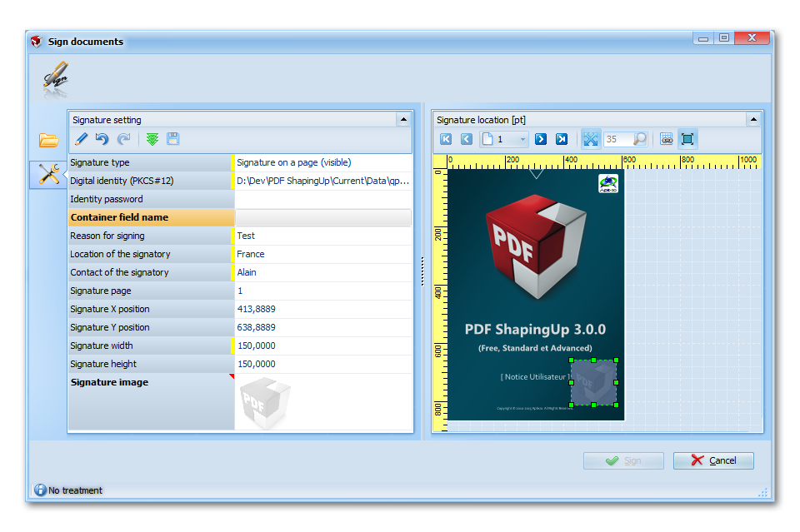
Task: Toggle the signature frame display button
Action: pyautogui.click(x=687, y=139)
